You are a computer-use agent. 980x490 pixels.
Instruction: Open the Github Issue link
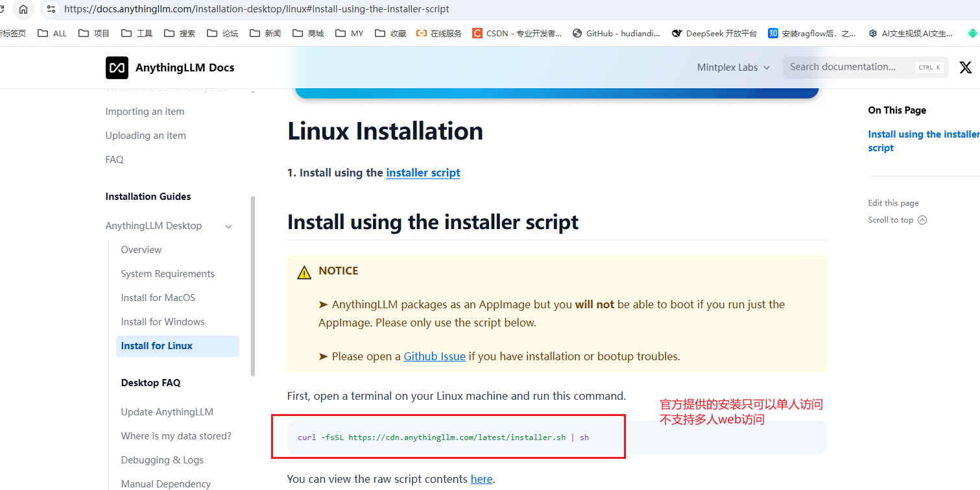click(435, 356)
